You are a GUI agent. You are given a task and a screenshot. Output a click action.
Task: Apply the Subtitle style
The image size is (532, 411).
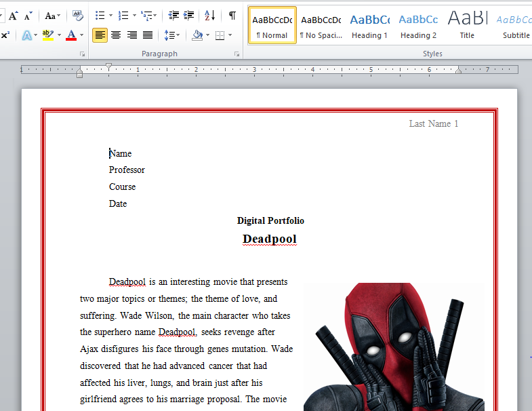point(514,25)
